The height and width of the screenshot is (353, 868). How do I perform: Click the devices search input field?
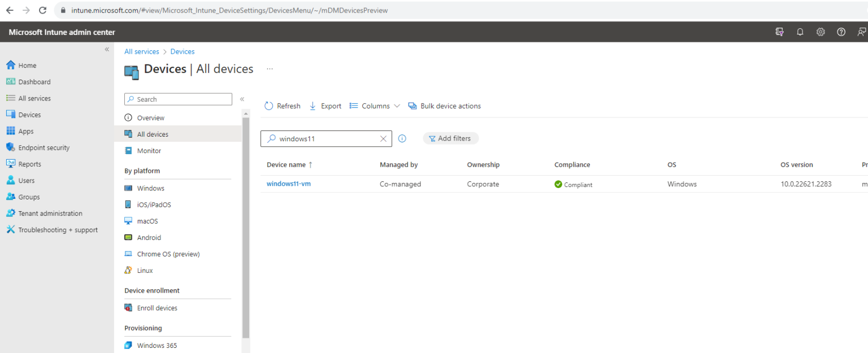322,138
